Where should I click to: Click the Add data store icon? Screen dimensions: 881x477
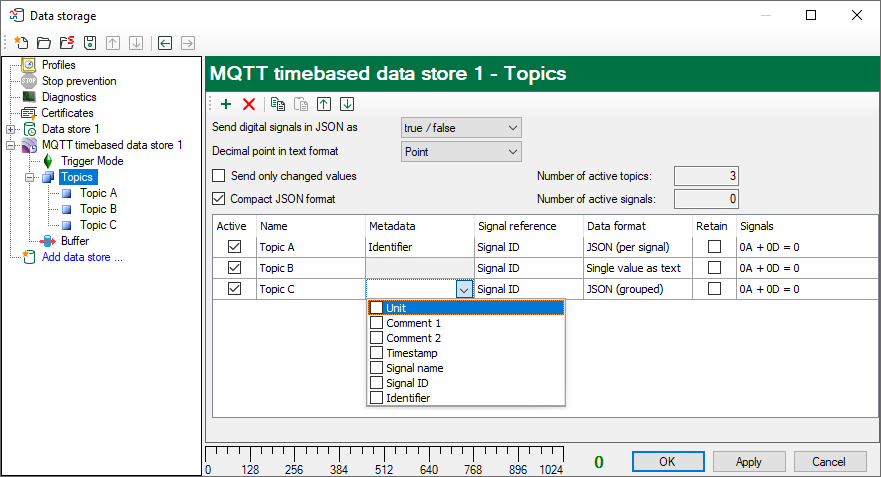[29, 257]
